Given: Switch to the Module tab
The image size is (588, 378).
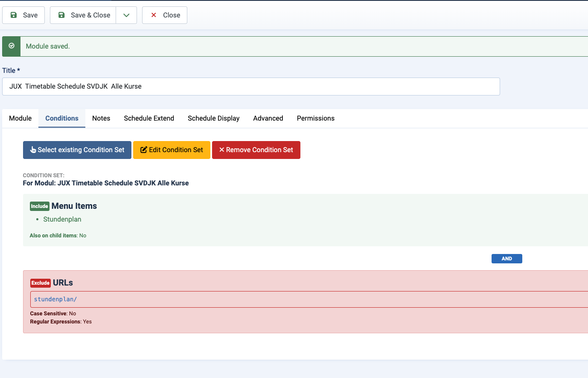Looking at the screenshot, I should [x=20, y=118].
